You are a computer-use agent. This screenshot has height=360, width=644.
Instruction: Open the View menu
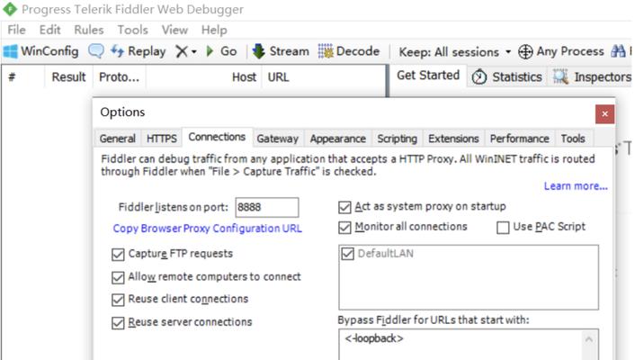(x=174, y=30)
